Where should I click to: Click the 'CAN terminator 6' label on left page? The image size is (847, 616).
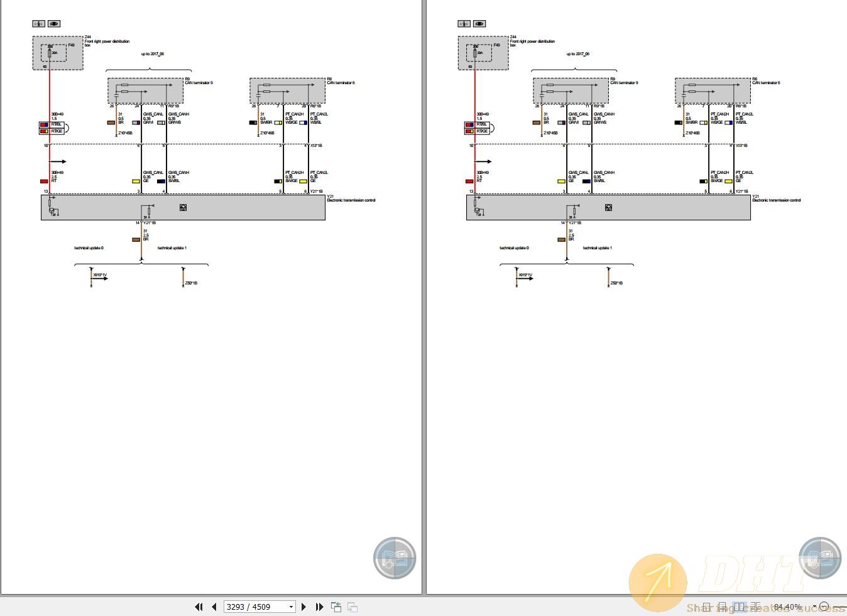[x=341, y=83]
